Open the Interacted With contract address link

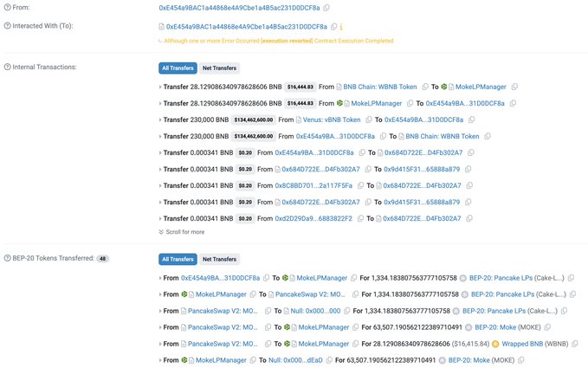coord(247,27)
